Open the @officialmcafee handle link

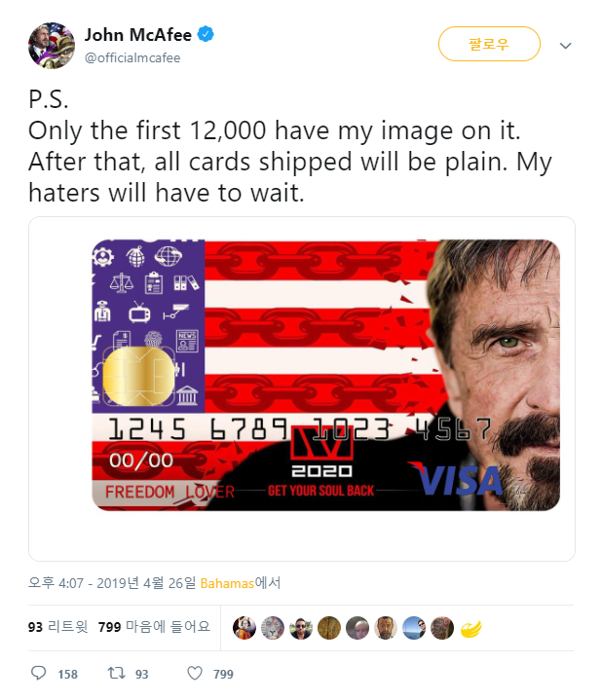coord(132,58)
